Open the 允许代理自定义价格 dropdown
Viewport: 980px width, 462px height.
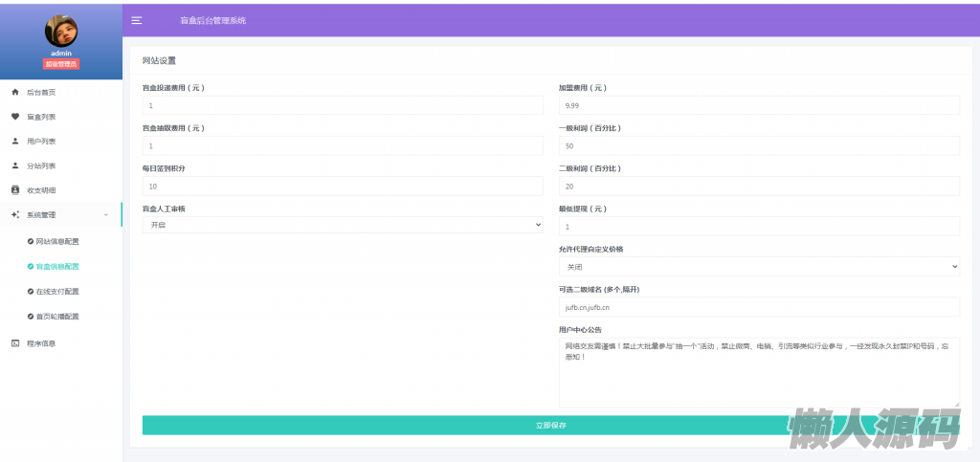759,267
